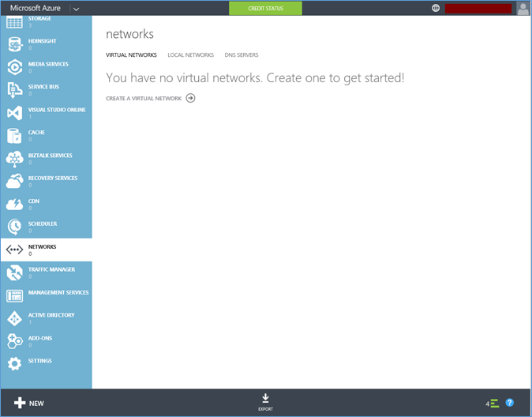Click the plus icon for New
Viewport: 532px width, 417px height.
tap(20, 403)
